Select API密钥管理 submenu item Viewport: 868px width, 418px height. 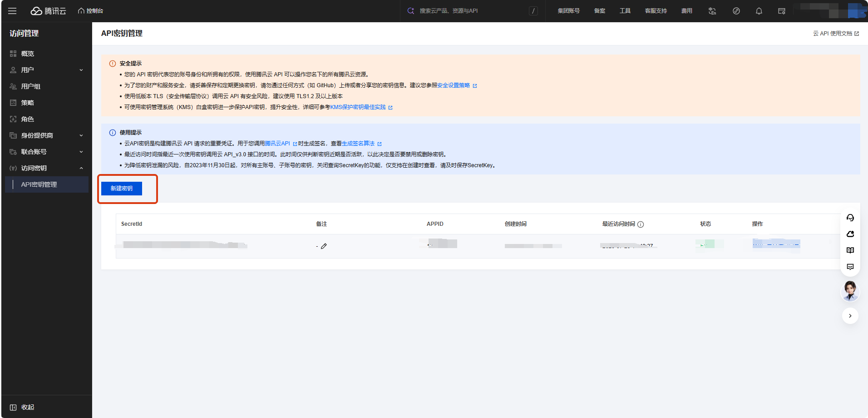[x=47, y=184]
